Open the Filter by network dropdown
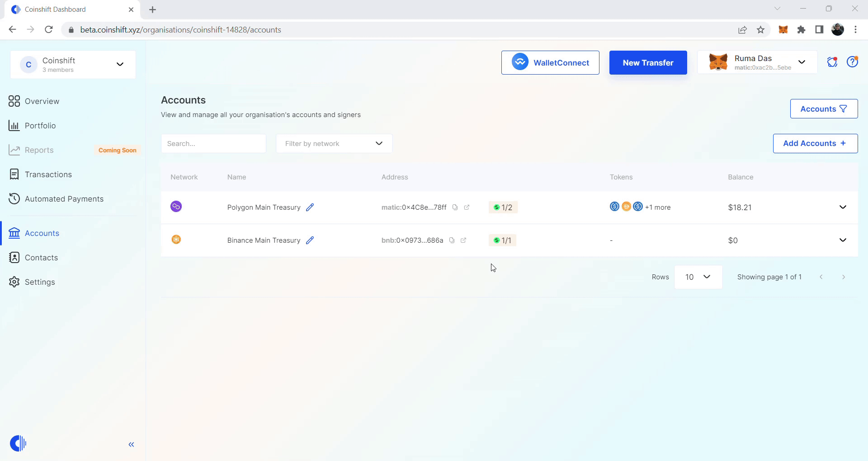The image size is (868, 461). click(x=334, y=144)
